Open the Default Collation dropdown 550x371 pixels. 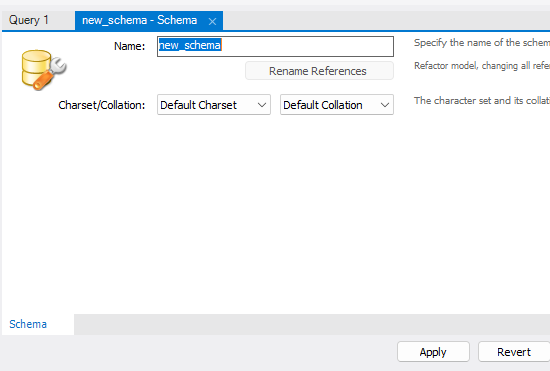337,104
